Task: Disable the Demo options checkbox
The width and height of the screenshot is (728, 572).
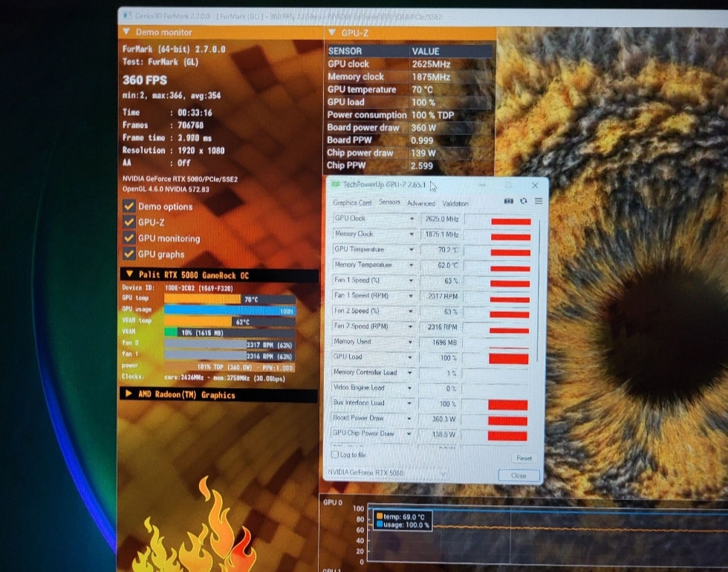Action: pos(129,207)
